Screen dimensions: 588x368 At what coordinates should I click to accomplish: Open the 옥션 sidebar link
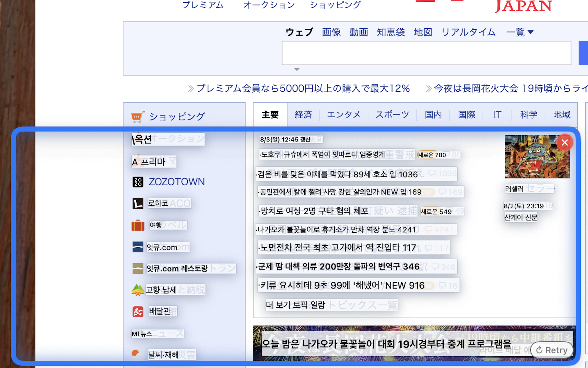coord(168,139)
